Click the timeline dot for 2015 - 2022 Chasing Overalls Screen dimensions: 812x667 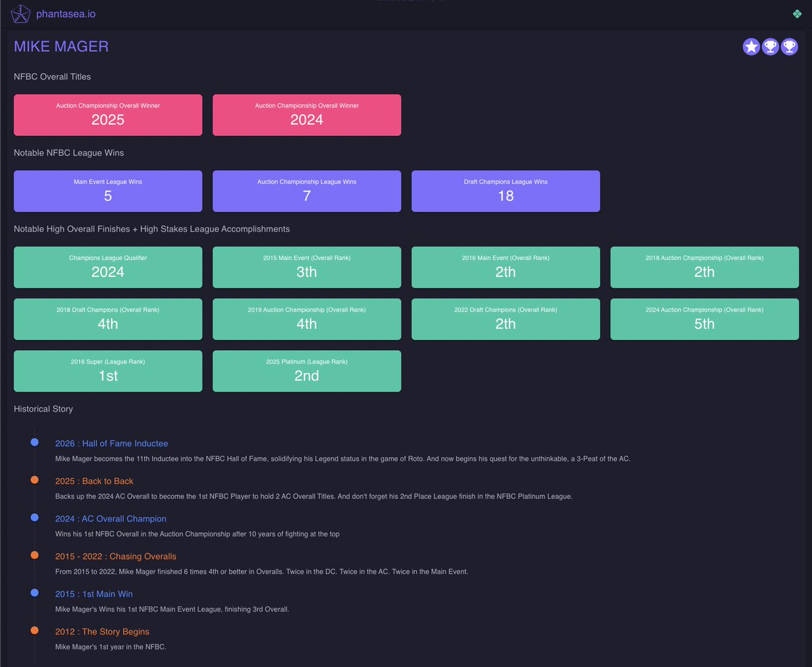[35, 555]
